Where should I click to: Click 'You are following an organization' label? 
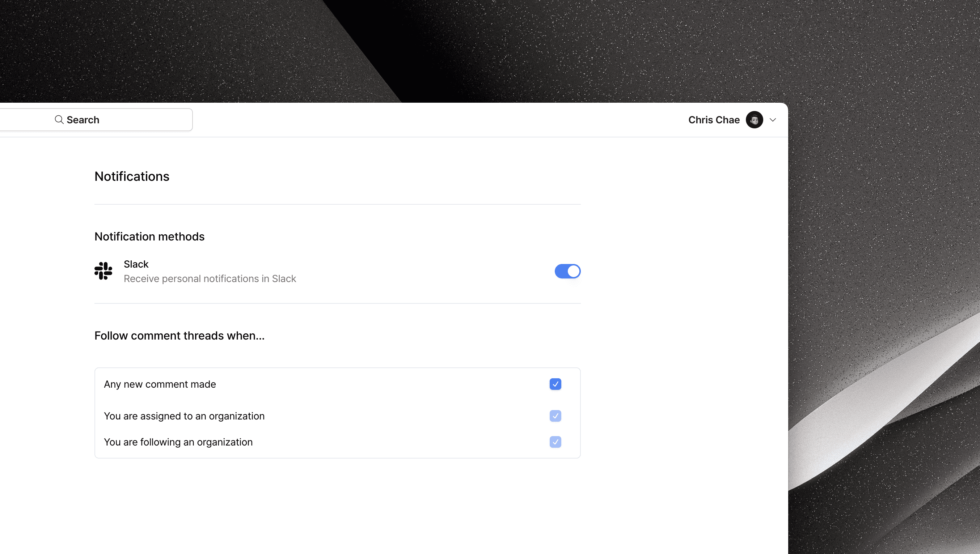click(x=178, y=442)
